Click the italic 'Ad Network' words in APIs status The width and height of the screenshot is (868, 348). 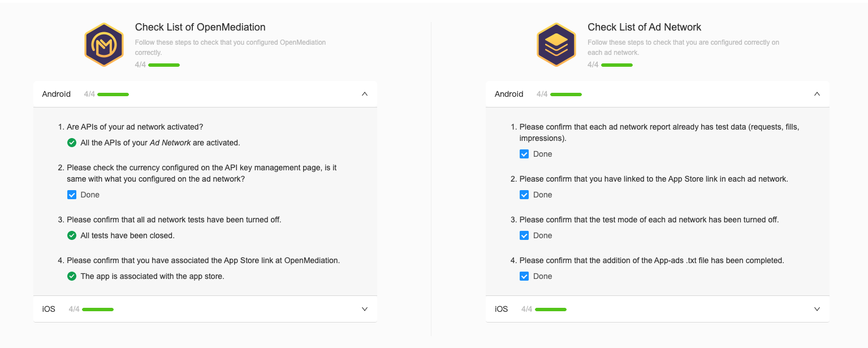170,143
